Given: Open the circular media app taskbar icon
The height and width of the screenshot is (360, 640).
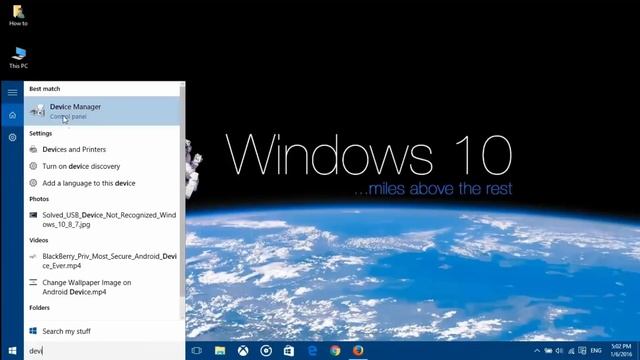Looking at the screenshot, I should tap(266, 351).
